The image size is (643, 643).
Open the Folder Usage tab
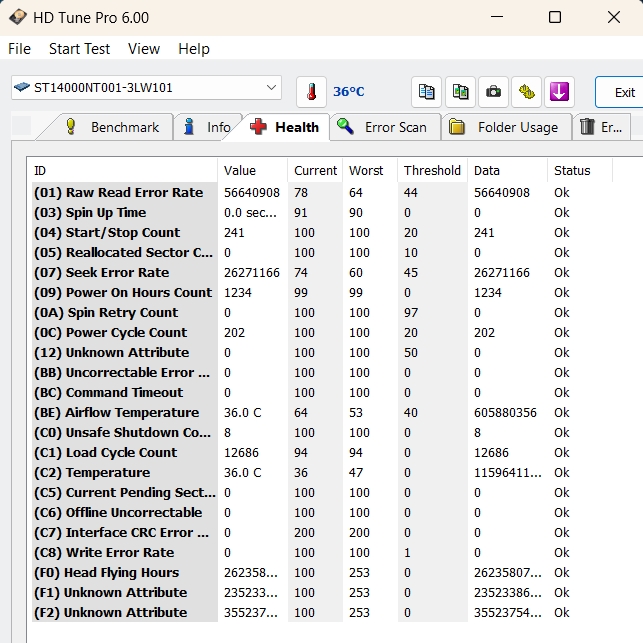coord(507,127)
